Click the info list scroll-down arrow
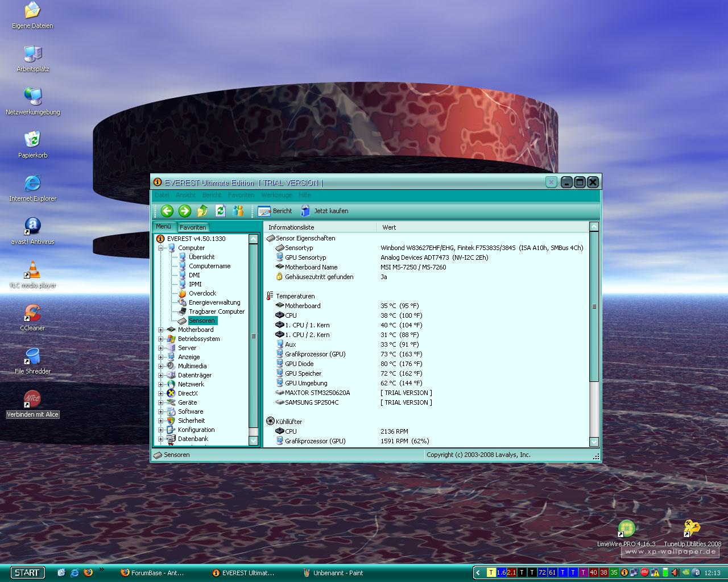728x582 pixels. tap(594, 442)
